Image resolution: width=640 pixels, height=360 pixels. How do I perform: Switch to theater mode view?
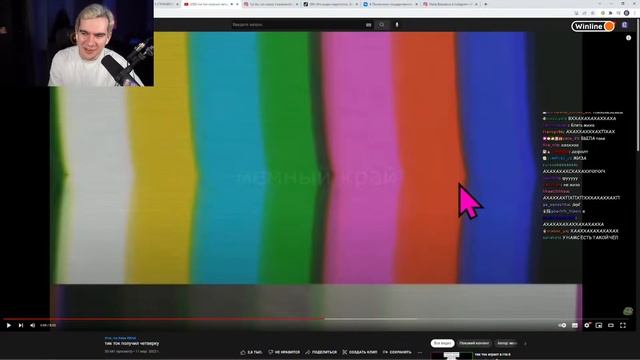(611, 325)
